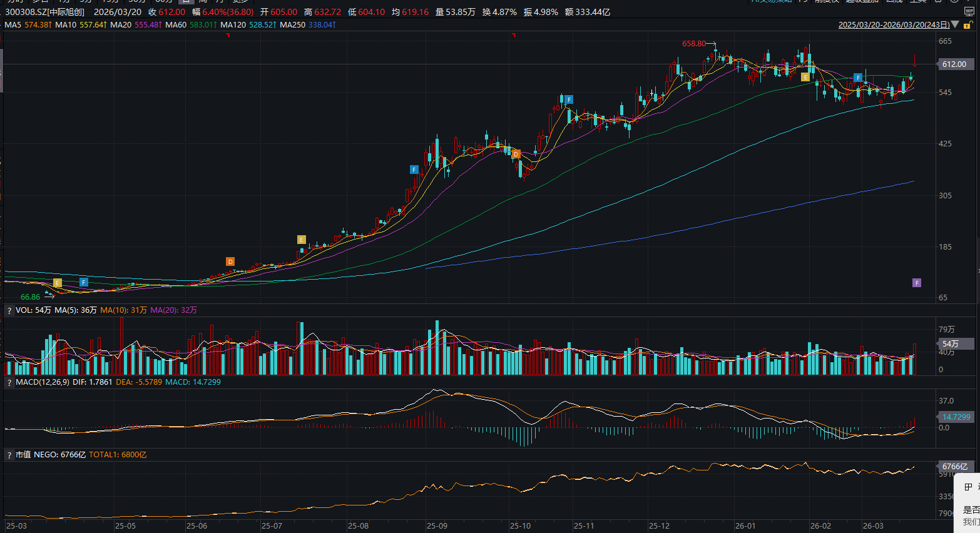The width and height of the screenshot is (980, 533).
Task: Click the blue F marker near 25-11
Action: tap(568, 99)
